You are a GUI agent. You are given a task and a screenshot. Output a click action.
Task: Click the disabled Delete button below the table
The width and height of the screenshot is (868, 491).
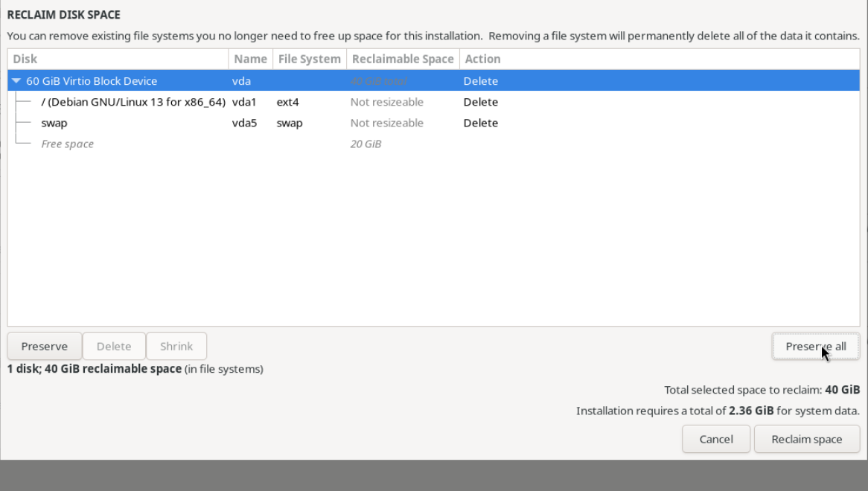[113, 346]
